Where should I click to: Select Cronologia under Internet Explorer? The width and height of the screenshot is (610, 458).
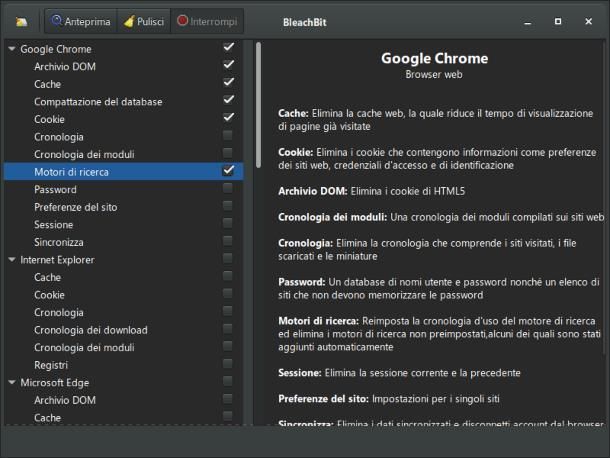click(124, 312)
